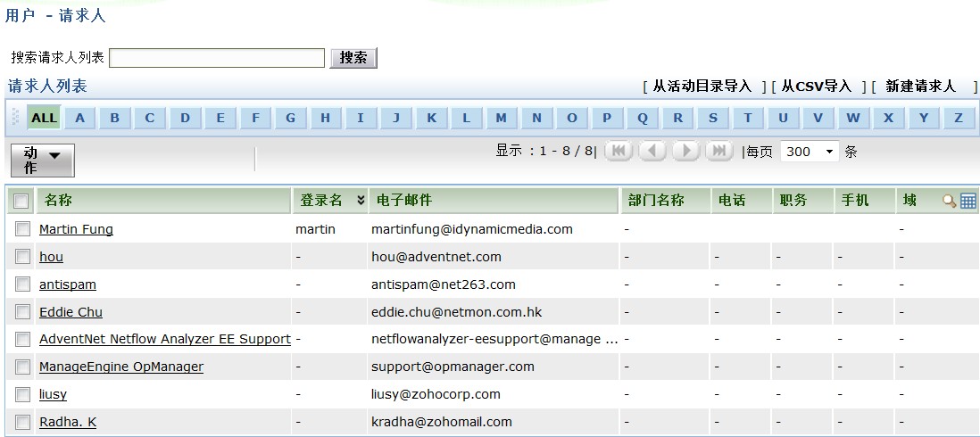This screenshot has width=980, height=437.
Task: Open the hou requester link
Action: pyautogui.click(x=51, y=257)
